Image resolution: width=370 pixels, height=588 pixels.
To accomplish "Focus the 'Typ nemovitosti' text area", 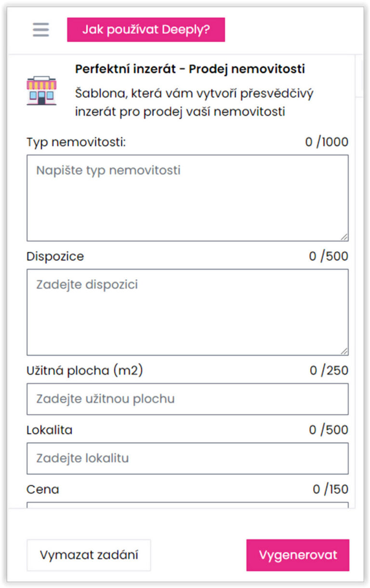I will (x=187, y=198).
